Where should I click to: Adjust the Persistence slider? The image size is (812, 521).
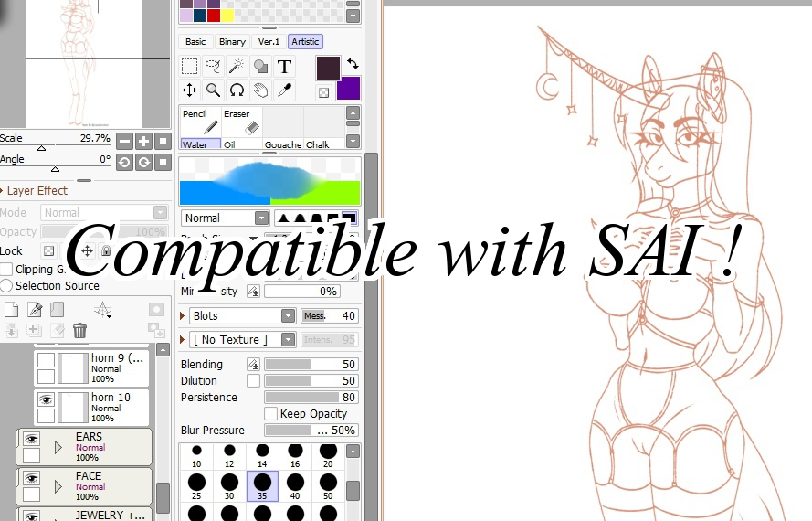point(311,397)
